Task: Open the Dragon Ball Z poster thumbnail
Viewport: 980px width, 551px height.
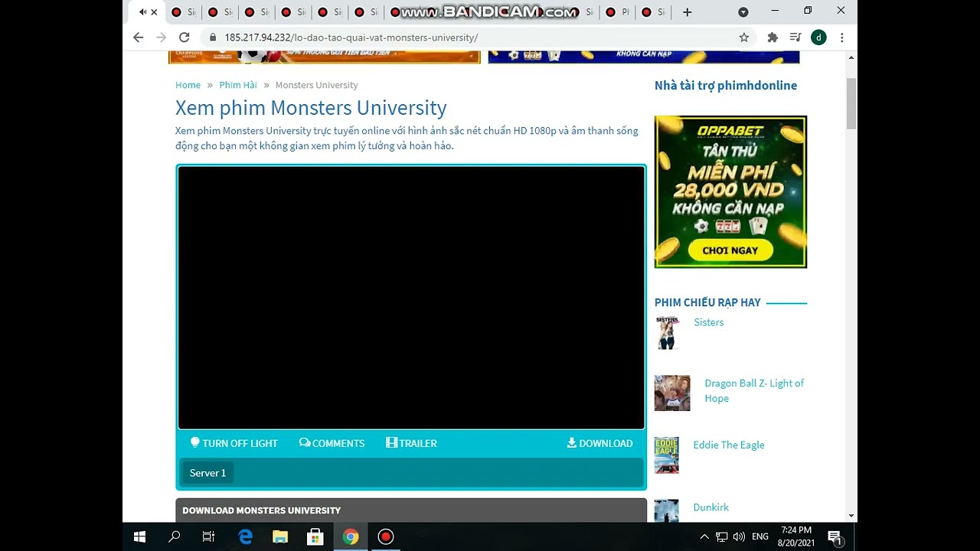Action: (672, 393)
